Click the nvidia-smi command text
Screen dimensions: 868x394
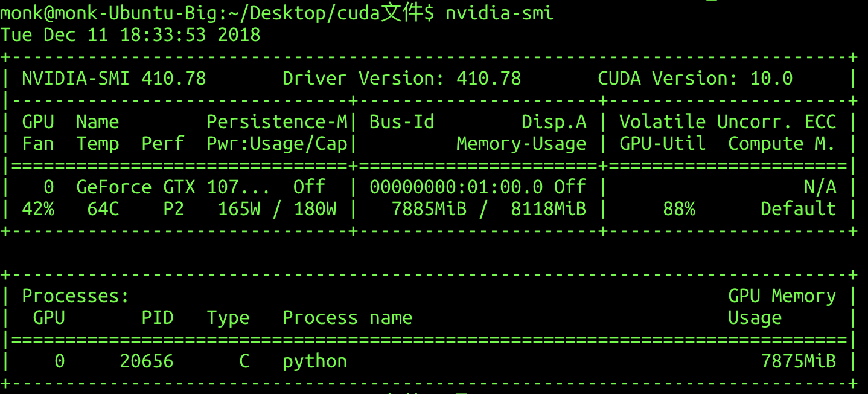499,13
